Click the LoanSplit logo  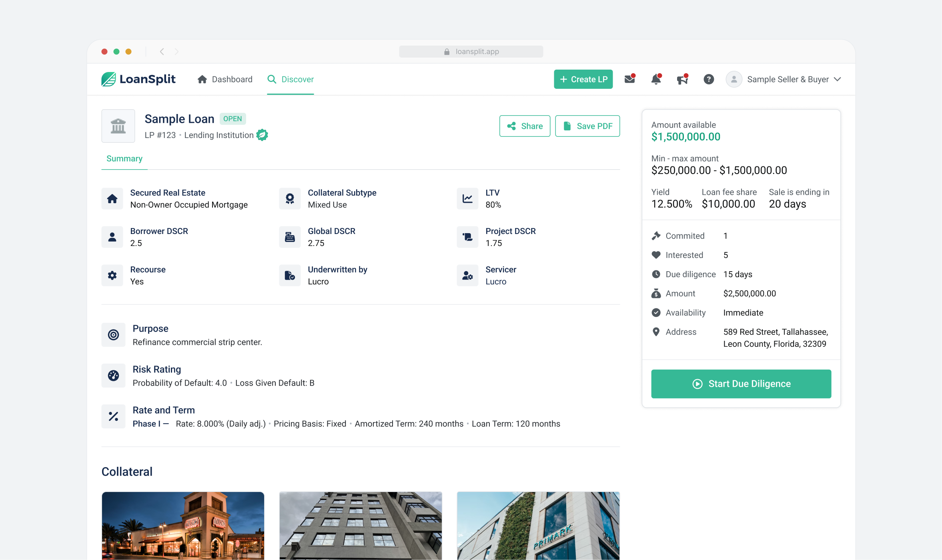pyautogui.click(x=138, y=79)
